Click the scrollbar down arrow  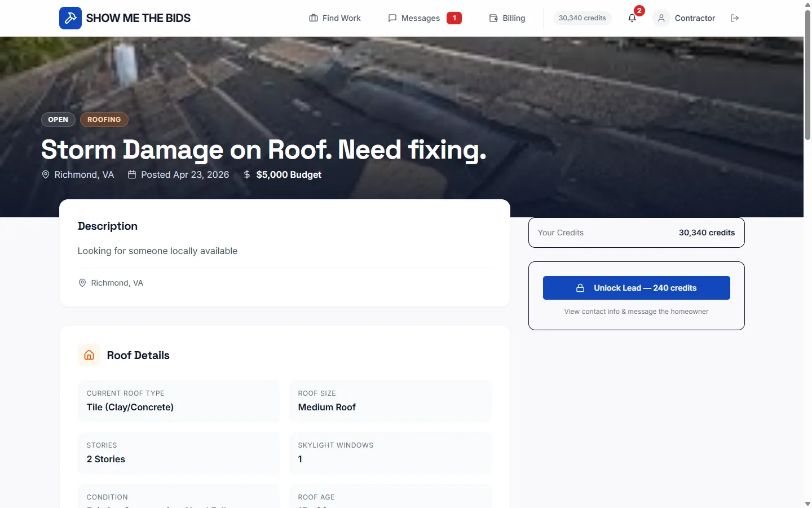(x=807, y=503)
